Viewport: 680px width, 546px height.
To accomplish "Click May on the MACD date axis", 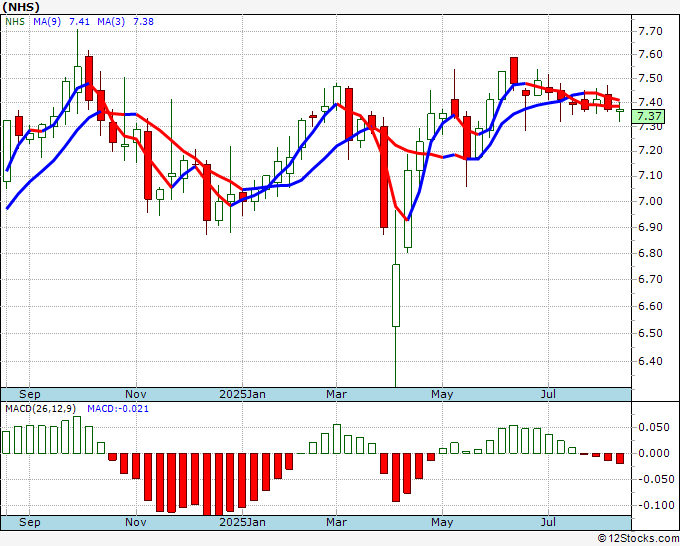I will pyautogui.click(x=442, y=522).
